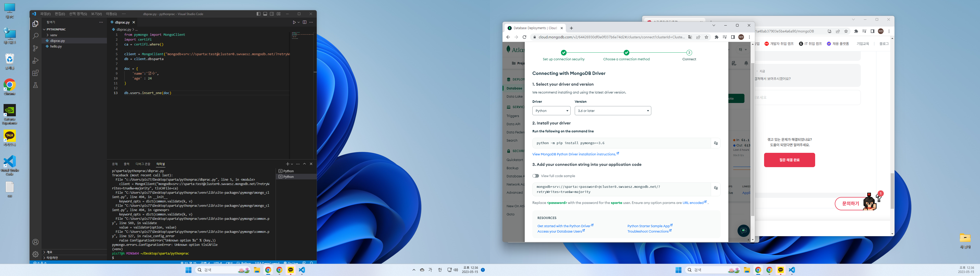This screenshot has height=276, width=980.
Task: Open the Testing flask view in VS Code
Action: coord(35,85)
